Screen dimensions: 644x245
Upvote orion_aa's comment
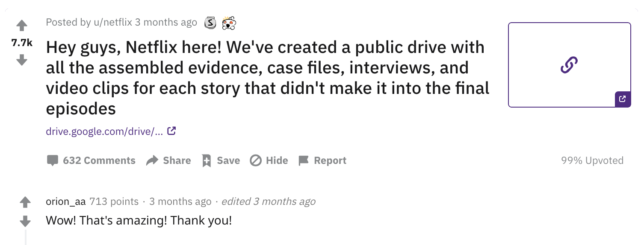click(25, 201)
